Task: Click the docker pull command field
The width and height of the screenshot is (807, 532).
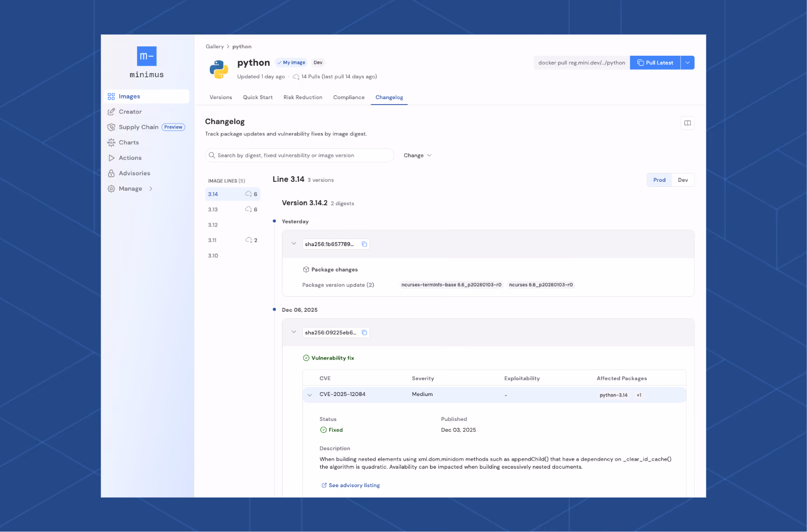Action: click(582, 63)
